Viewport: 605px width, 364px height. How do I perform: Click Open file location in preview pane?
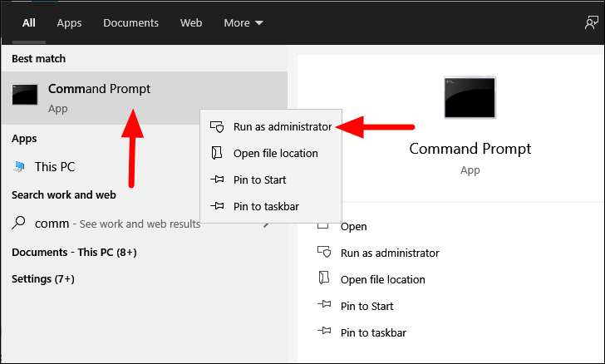(x=383, y=280)
